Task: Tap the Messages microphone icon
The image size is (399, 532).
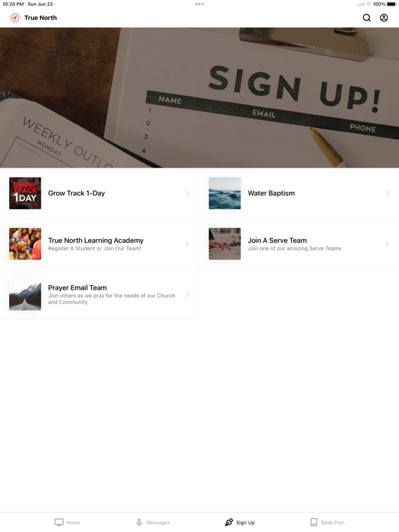Action: pos(139,522)
